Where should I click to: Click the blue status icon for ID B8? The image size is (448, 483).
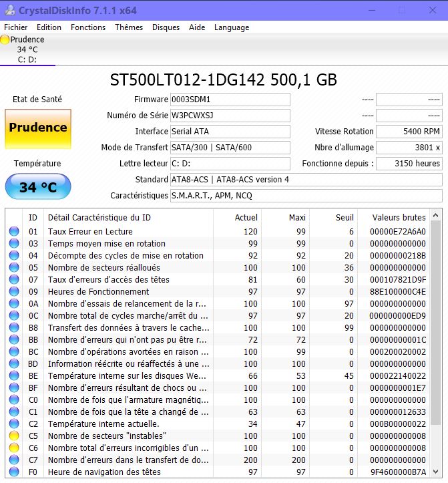14,327
